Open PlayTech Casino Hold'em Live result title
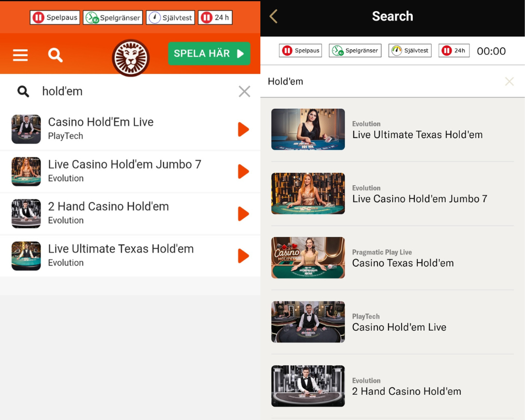525x420 pixels. [399, 327]
